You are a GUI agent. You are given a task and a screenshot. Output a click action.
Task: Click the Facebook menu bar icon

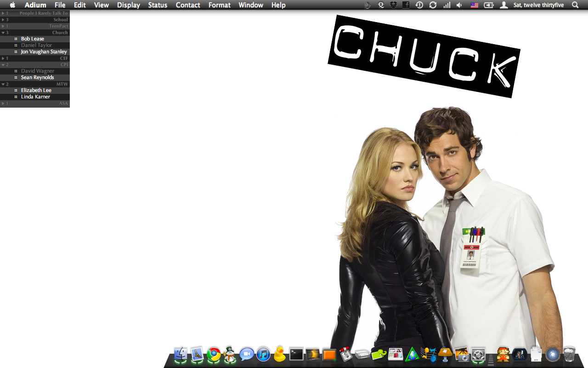tap(406, 5)
